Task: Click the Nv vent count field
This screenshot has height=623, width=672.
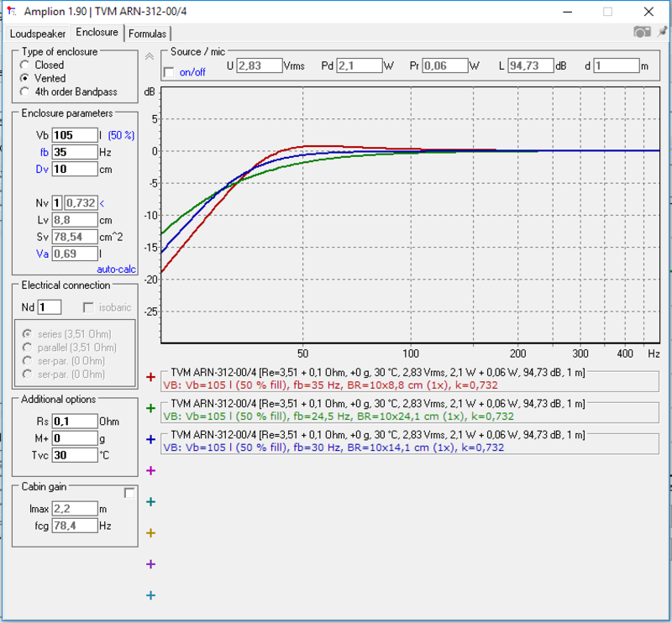Action: [x=57, y=202]
